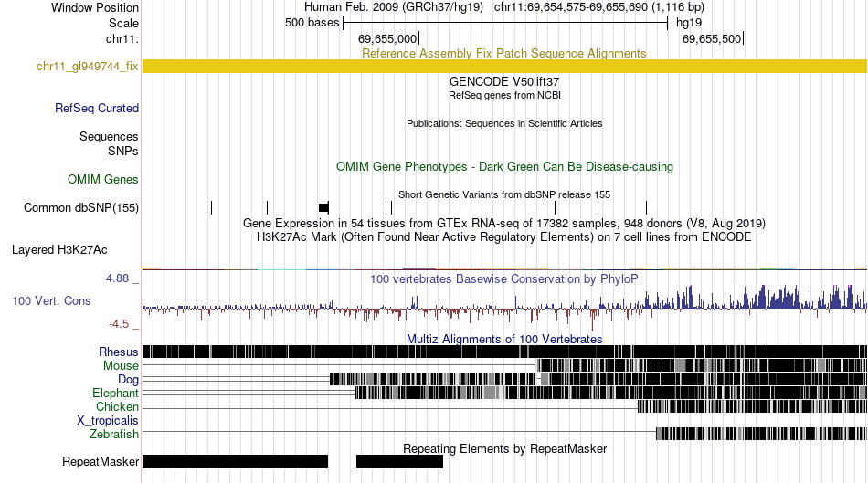Click the OMIM Genes track label
This screenshot has width=868, height=483.
(x=102, y=179)
